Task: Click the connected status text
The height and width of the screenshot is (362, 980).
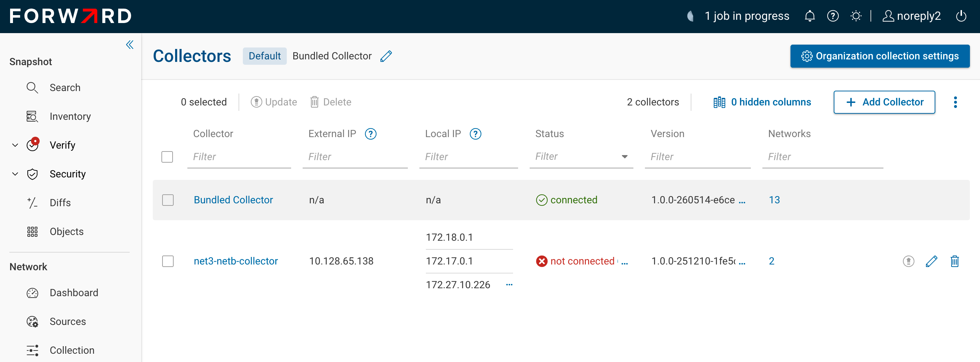Action: [574, 200]
